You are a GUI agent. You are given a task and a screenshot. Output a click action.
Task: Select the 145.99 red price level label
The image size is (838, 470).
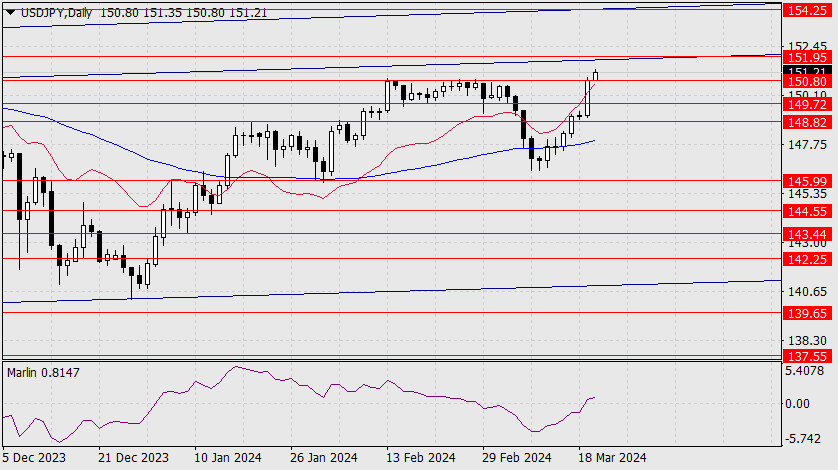point(807,181)
